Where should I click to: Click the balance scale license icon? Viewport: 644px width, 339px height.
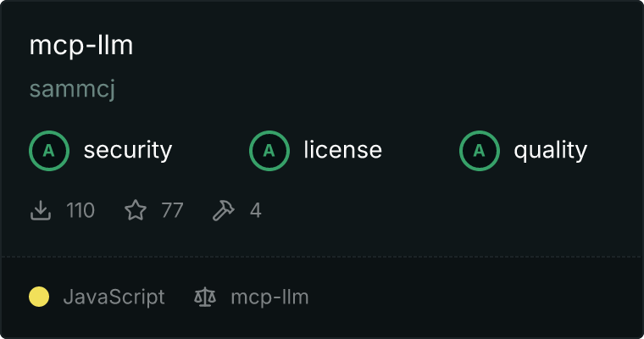205,297
